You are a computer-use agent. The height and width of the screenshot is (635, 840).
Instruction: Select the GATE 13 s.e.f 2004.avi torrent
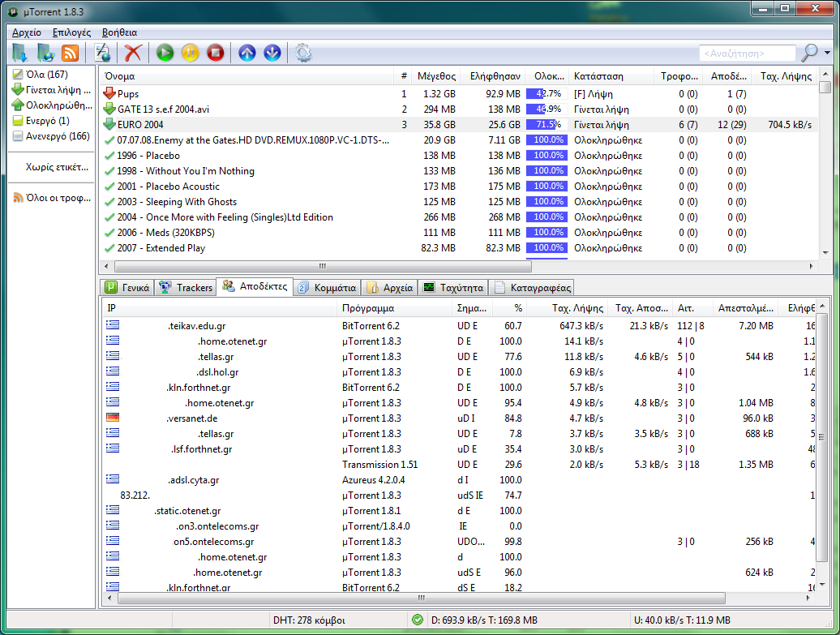459,109
